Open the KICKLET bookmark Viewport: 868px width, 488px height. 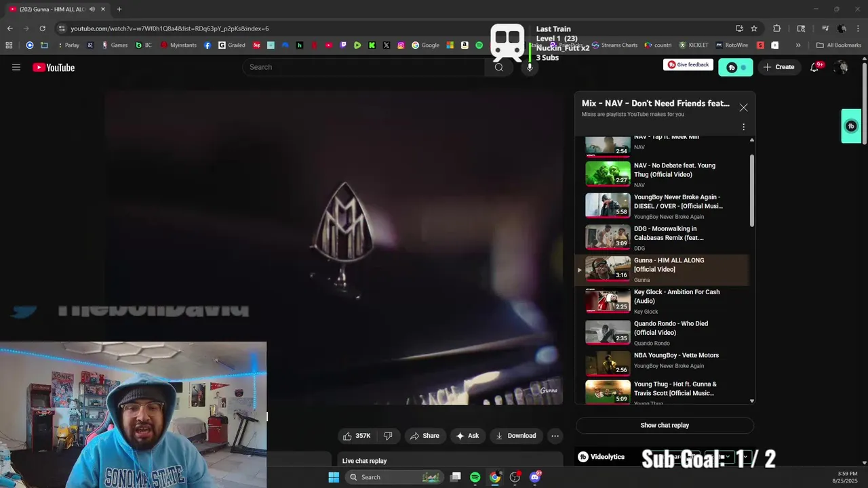pos(694,45)
